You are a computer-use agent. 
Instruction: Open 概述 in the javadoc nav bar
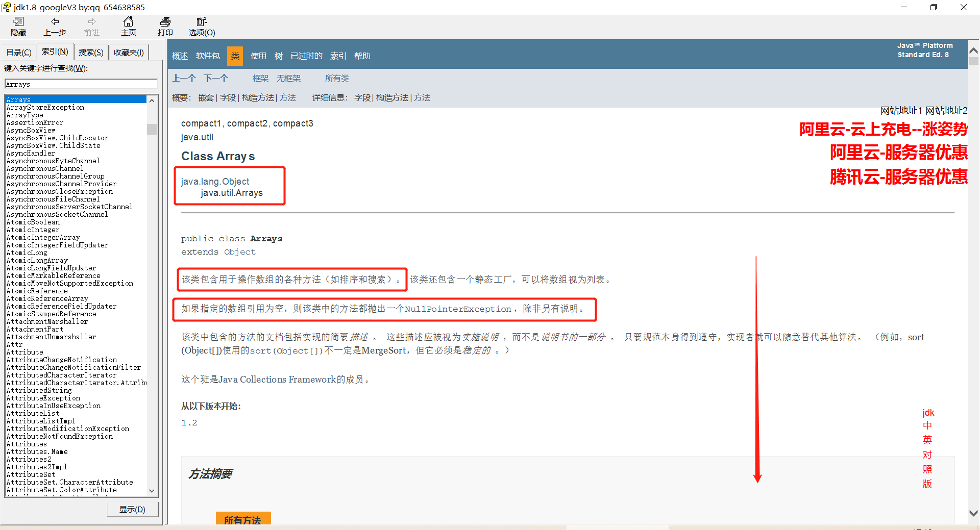[x=180, y=56]
